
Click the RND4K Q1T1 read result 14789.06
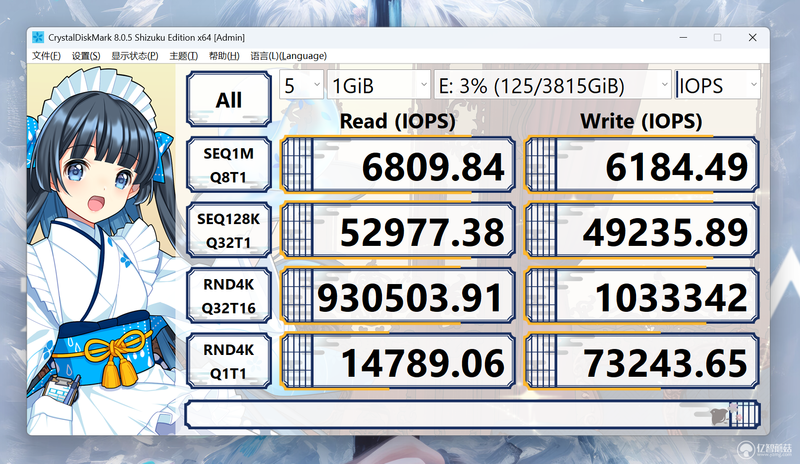tap(397, 361)
